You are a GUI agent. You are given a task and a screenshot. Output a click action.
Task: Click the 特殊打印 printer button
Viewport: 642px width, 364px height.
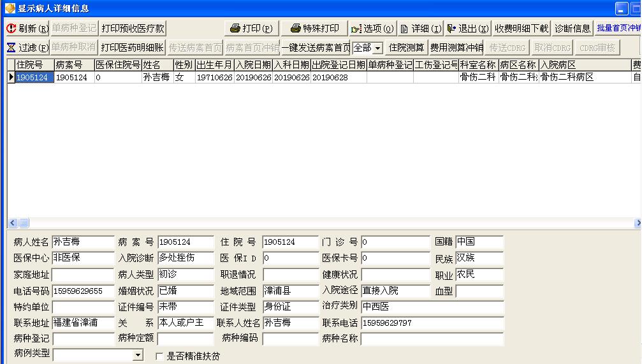pos(314,28)
